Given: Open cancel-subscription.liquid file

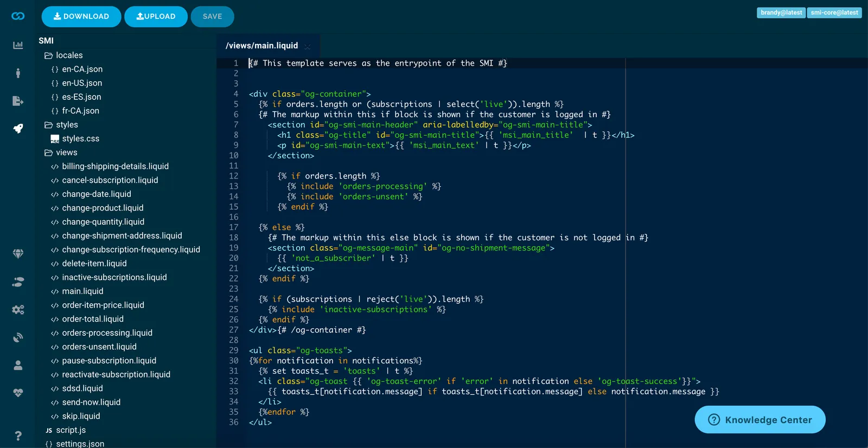Looking at the screenshot, I should [x=104, y=180].
